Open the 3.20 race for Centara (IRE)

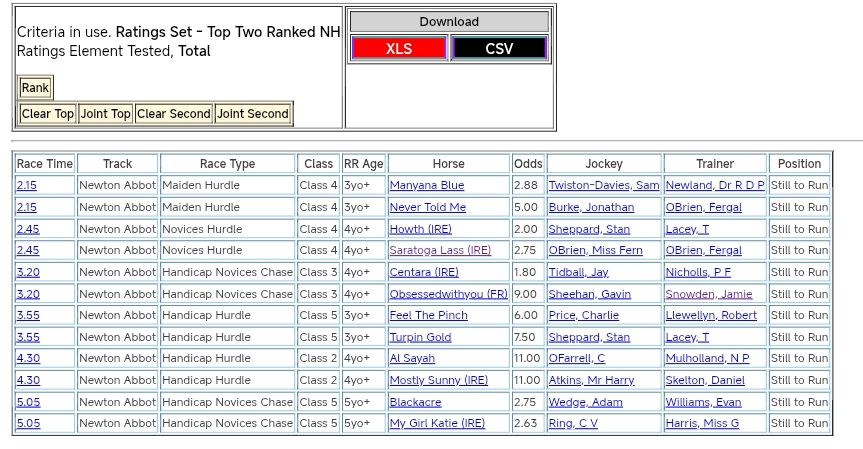tap(27, 272)
